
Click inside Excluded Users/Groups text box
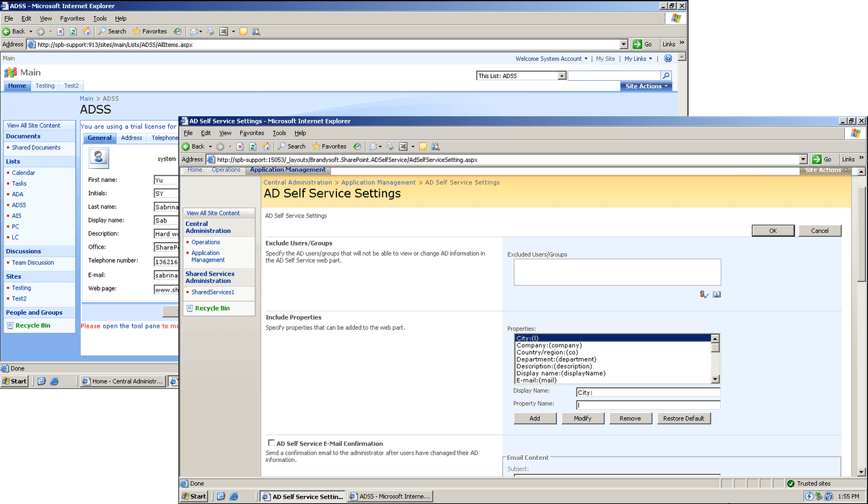point(617,272)
